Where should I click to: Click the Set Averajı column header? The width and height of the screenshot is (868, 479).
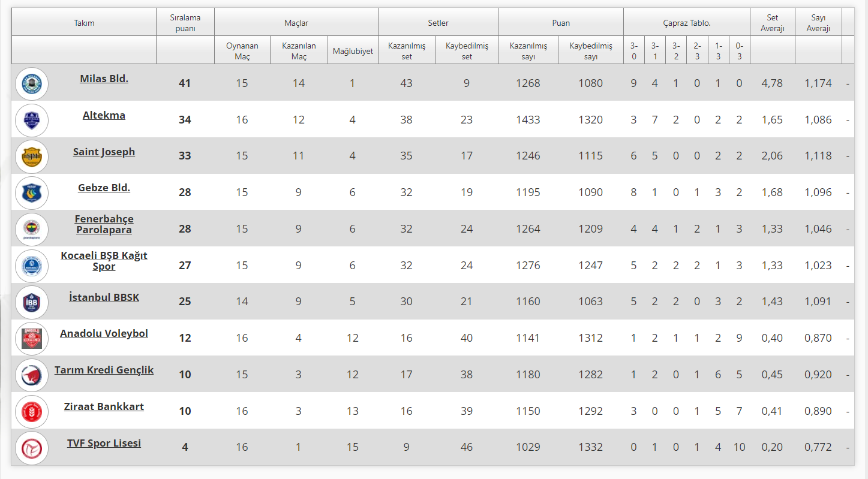point(772,23)
